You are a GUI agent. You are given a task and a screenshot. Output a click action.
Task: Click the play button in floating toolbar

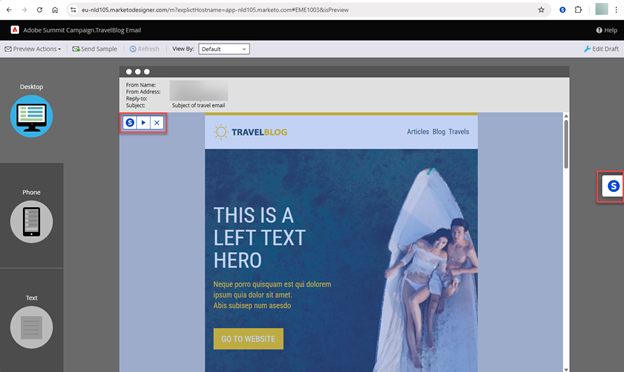coord(143,123)
